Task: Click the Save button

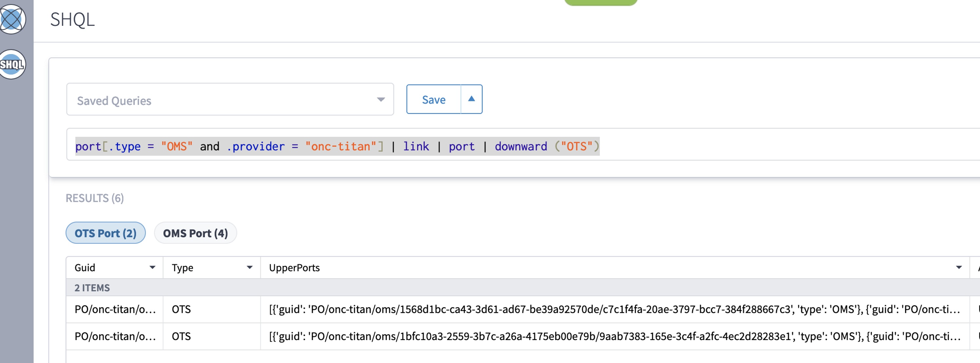Action: [433, 100]
